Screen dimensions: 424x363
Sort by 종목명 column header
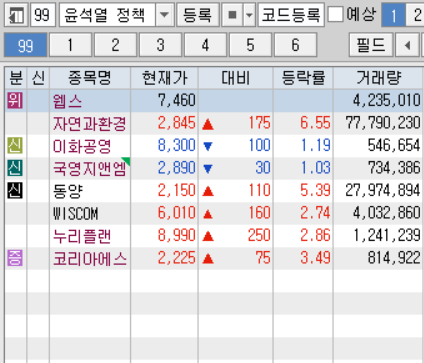(90, 78)
